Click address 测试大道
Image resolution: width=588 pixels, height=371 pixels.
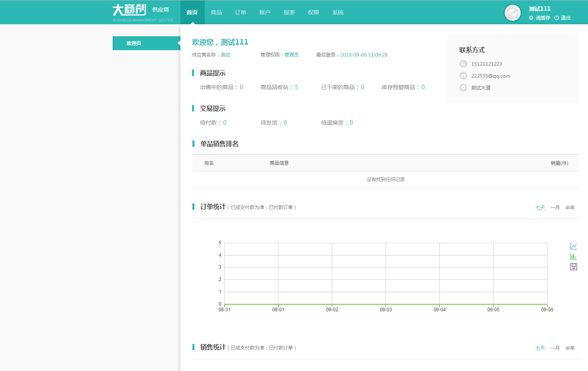coord(481,88)
